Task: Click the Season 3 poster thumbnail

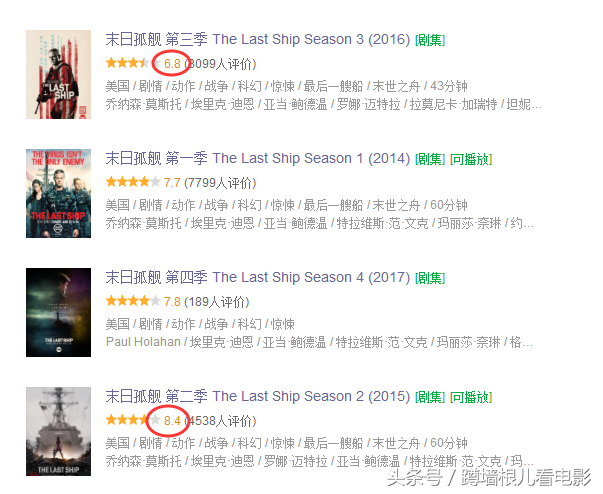Action: pyautogui.click(x=58, y=75)
